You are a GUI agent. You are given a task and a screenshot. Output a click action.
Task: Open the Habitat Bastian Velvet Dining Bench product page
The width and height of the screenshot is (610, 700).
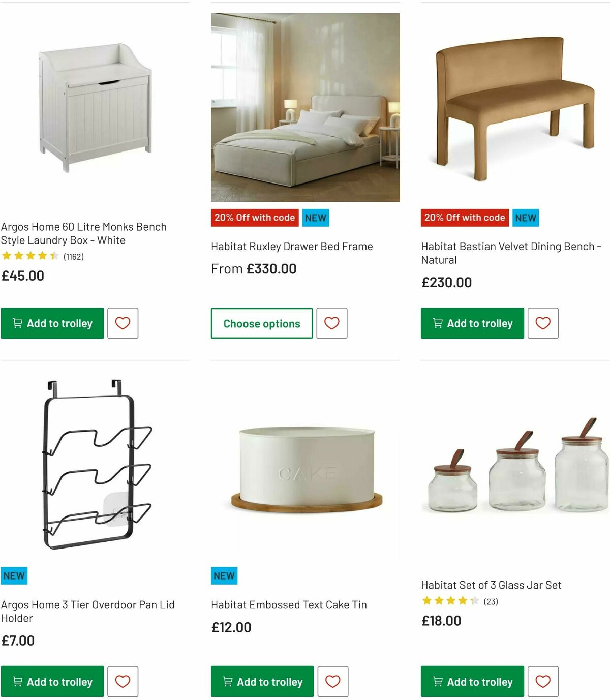(511, 253)
